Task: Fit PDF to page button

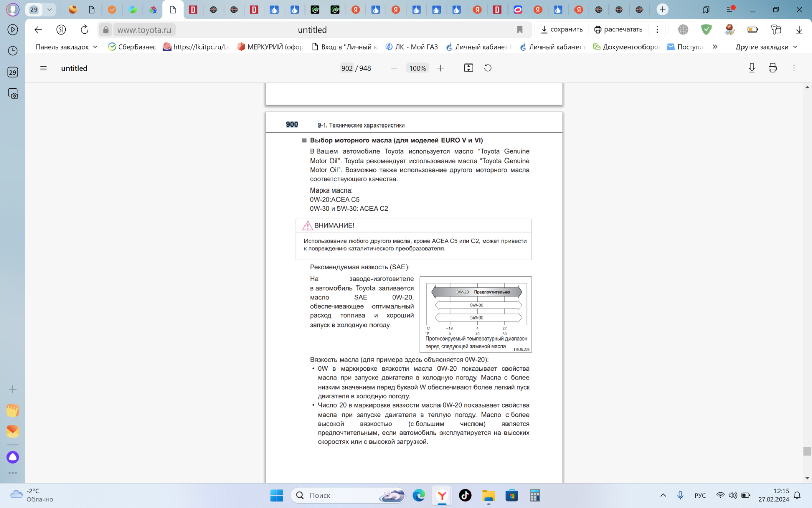Action: click(x=469, y=68)
